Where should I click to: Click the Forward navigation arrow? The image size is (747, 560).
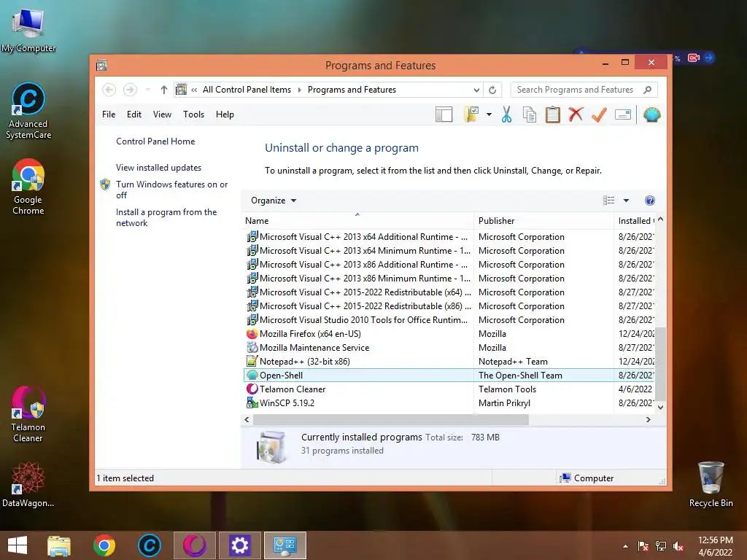coord(130,90)
